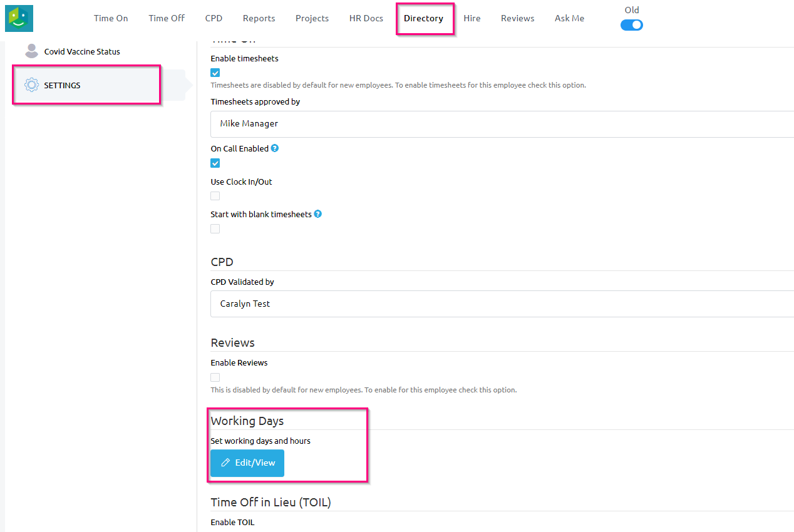The width and height of the screenshot is (794, 532).
Task: Uncheck the Enable timesheets checkbox
Action: (215, 73)
